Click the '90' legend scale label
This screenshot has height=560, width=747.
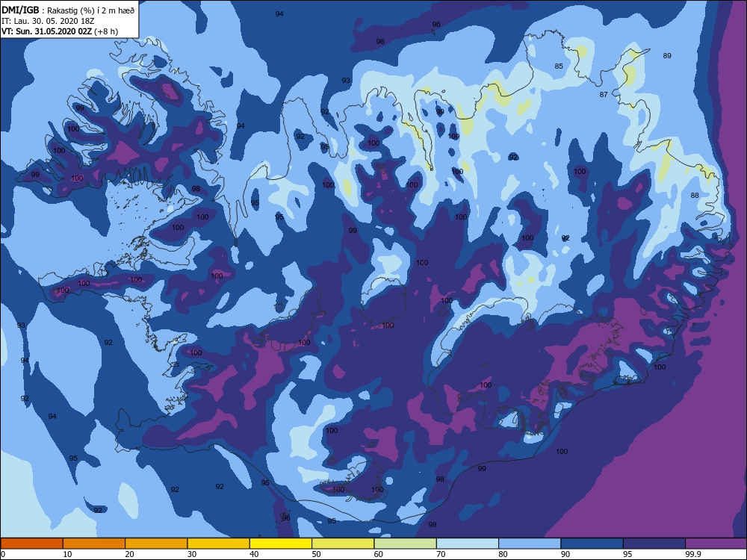click(565, 554)
